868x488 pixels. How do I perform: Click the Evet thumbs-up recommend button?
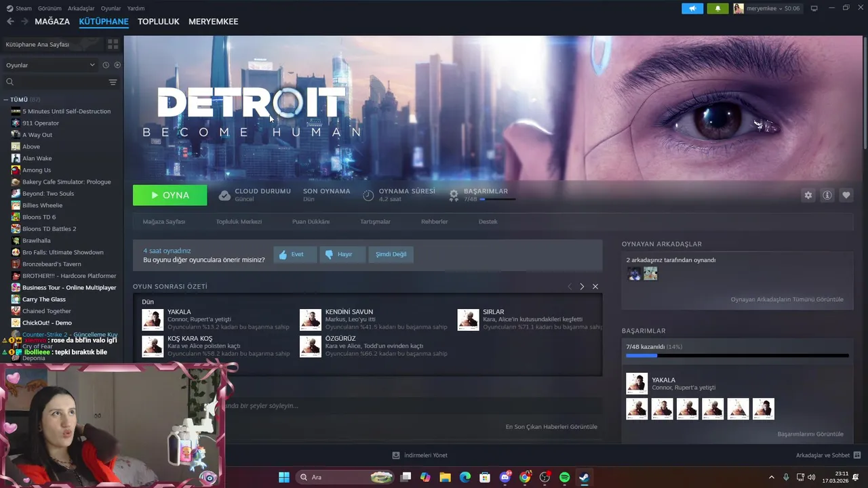[295, 254]
